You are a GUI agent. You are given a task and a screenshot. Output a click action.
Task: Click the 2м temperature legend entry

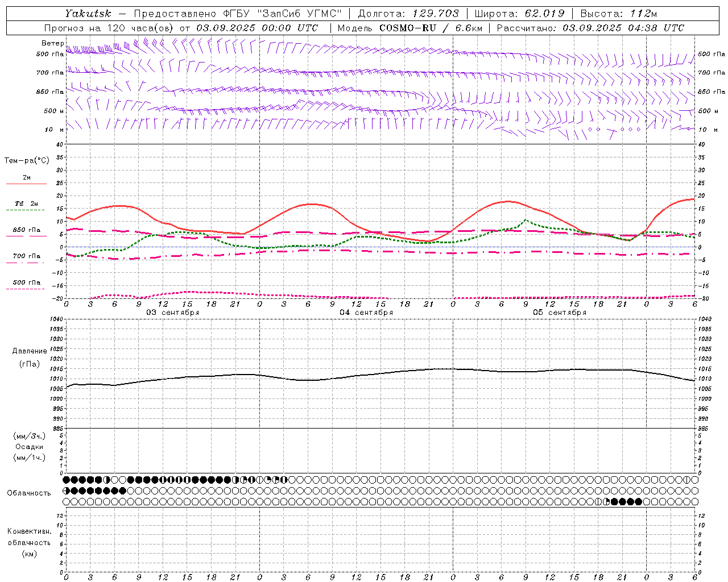(x=27, y=177)
